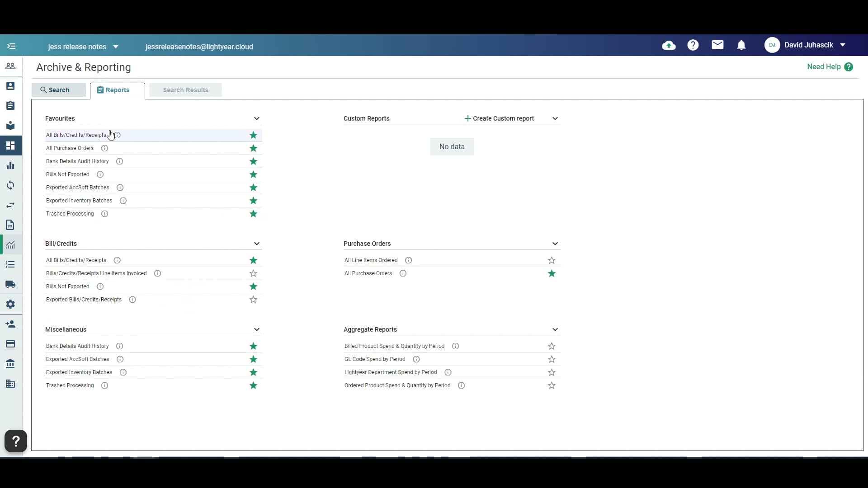This screenshot has width=868, height=488.
Task: Switch to the Search Results tab
Action: (x=185, y=90)
